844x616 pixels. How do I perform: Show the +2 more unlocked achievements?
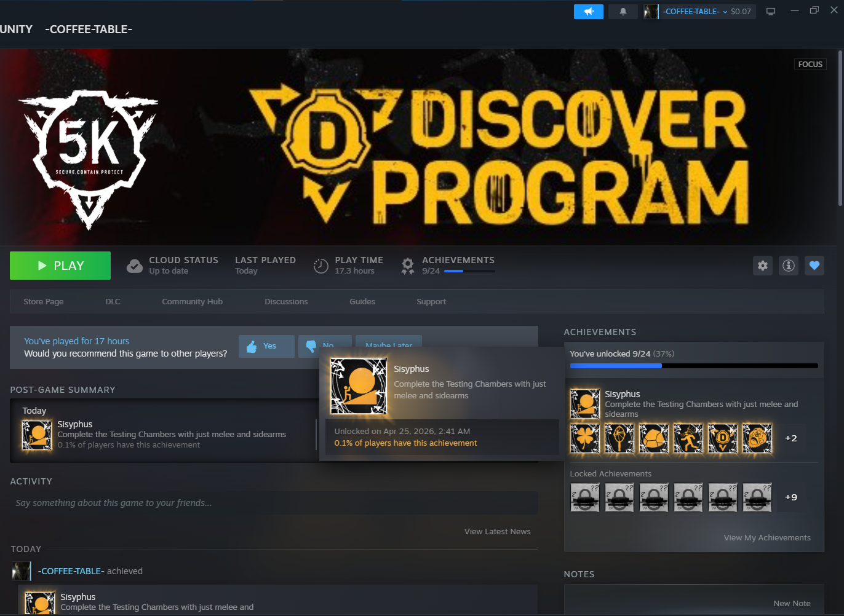pos(791,438)
